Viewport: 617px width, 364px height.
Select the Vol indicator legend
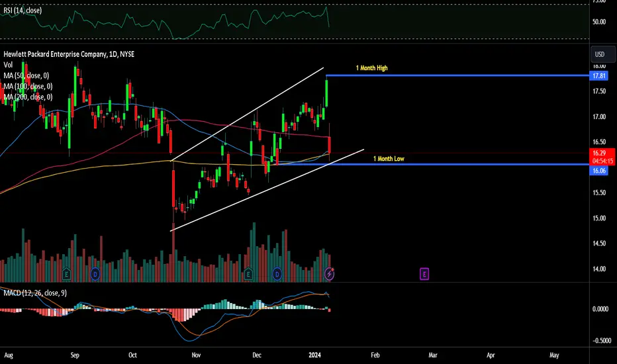[x=8, y=65]
